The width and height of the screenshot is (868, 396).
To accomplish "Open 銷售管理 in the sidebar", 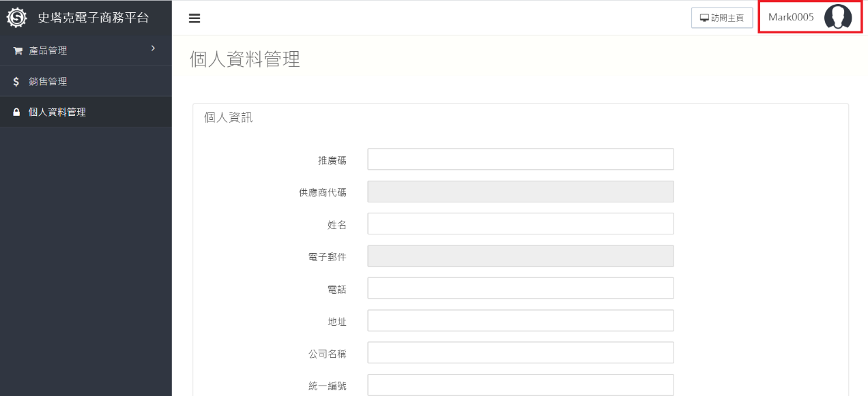I will coord(48,82).
